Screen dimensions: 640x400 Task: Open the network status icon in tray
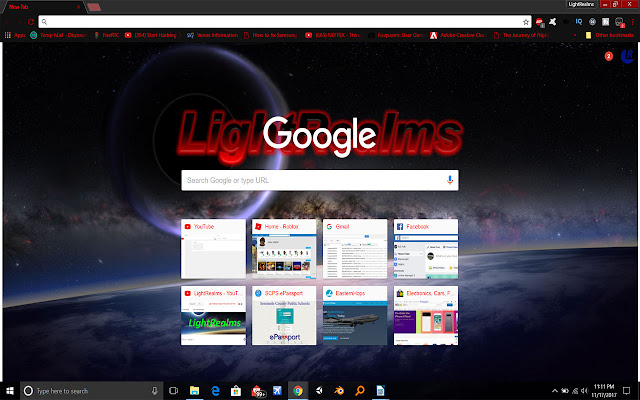pyautogui.click(x=575, y=391)
